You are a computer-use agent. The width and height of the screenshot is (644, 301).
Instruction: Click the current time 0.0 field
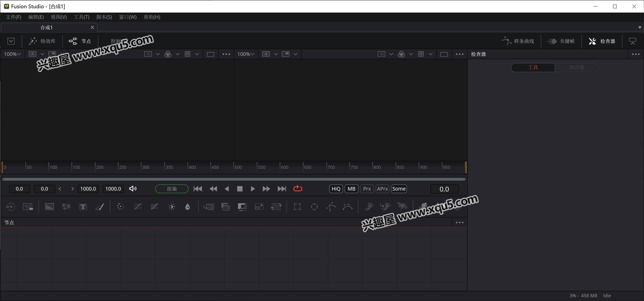444,189
